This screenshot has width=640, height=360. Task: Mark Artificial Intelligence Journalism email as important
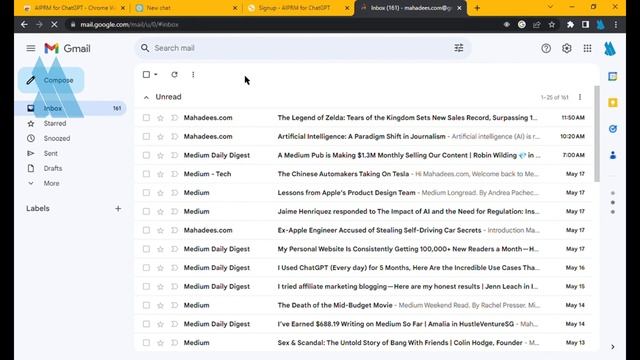174,136
